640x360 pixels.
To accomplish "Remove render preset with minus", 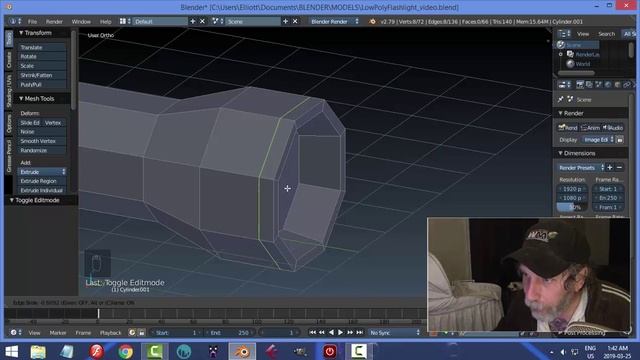I will (x=619, y=168).
